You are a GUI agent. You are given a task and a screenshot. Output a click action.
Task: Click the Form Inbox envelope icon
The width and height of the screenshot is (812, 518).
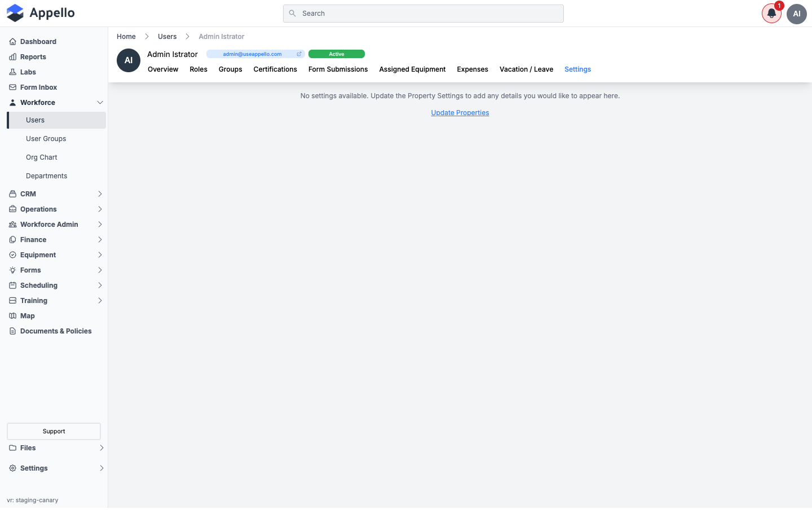click(x=12, y=87)
